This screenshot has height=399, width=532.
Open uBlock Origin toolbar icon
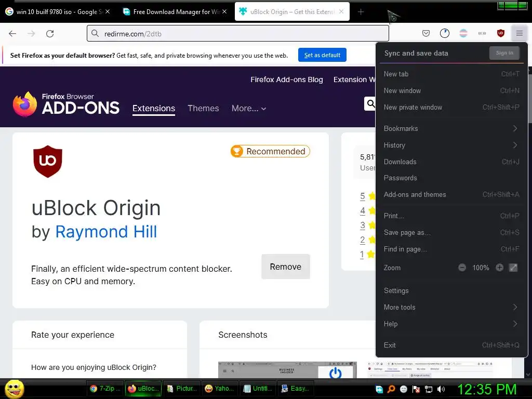point(500,33)
